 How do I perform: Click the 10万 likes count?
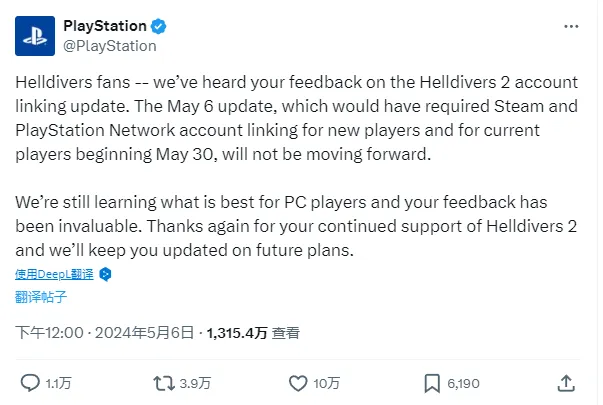[x=327, y=383]
